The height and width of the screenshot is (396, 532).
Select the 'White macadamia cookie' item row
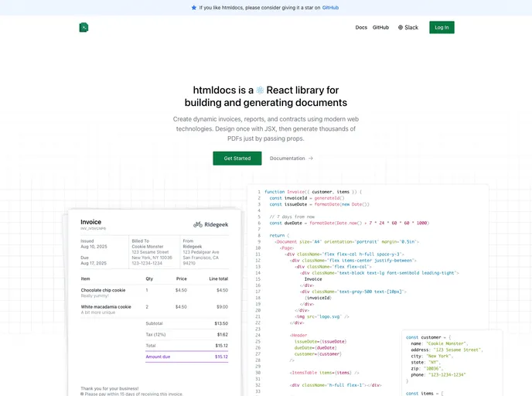coord(155,309)
